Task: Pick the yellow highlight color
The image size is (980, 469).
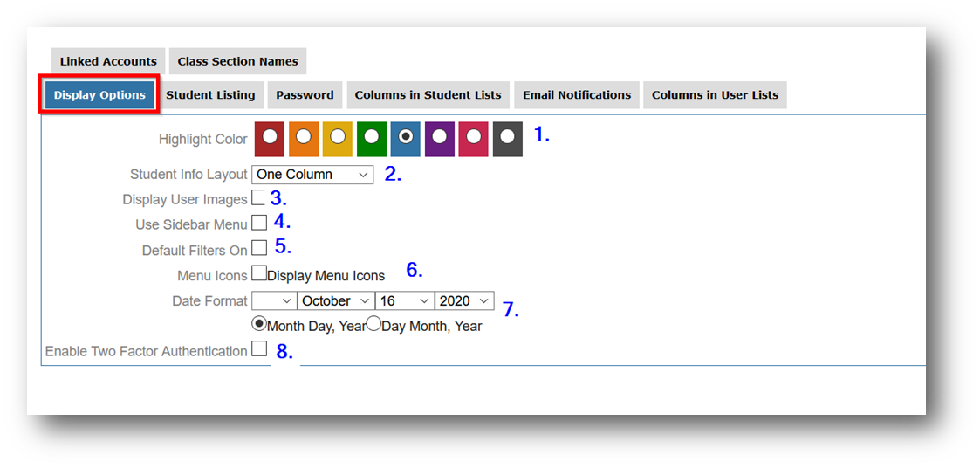Action: (338, 137)
